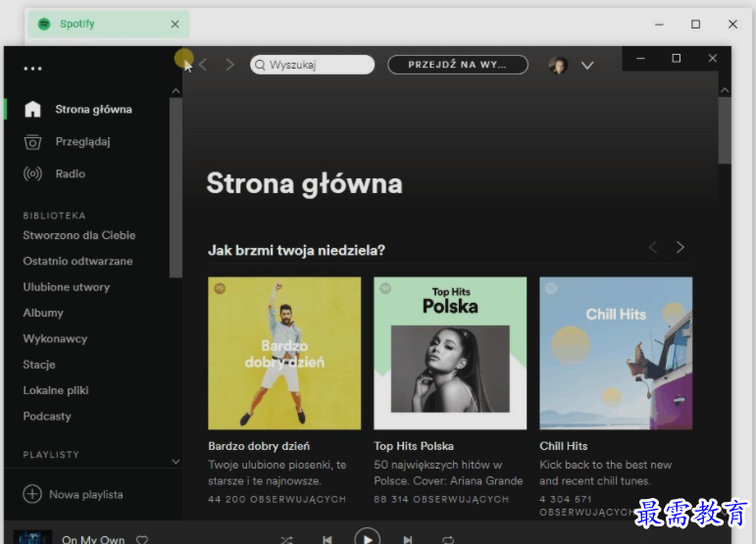Open Wykonawcy in the library
The height and width of the screenshot is (544, 756).
point(55,339)
